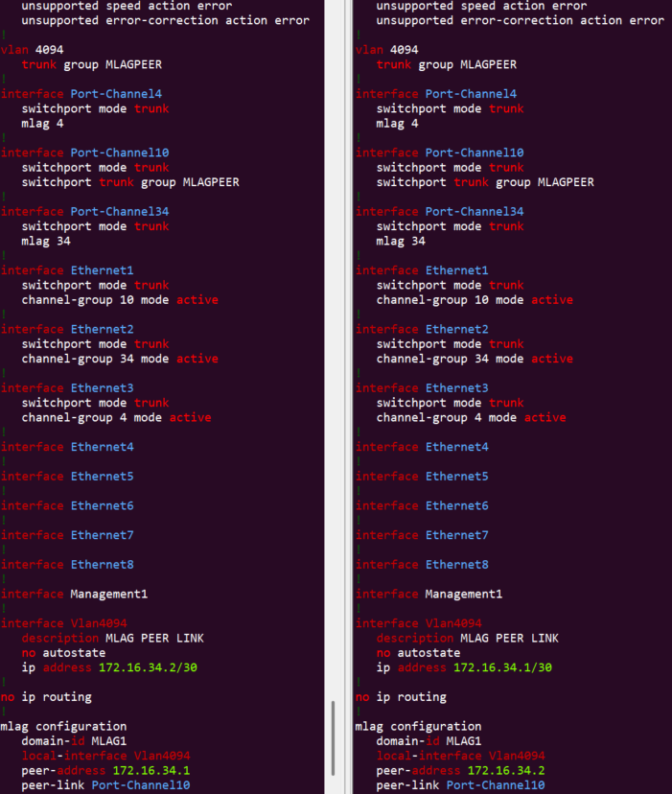Screen dimensions: 672x794
Task: Click 'local-interface Vlan4094' in right pane
Action: point(461,756)
